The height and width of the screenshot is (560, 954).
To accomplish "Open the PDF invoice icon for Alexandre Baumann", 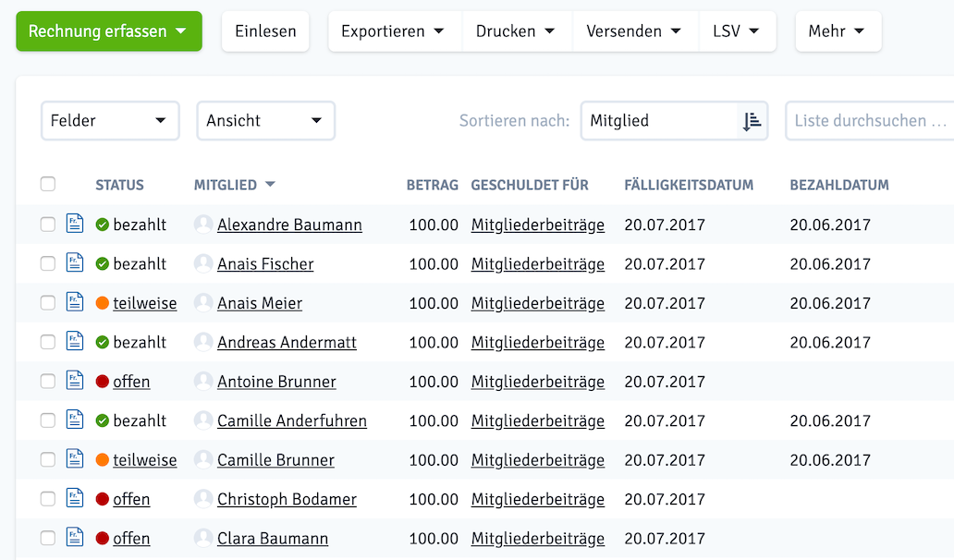I will [x=75, y=224].
